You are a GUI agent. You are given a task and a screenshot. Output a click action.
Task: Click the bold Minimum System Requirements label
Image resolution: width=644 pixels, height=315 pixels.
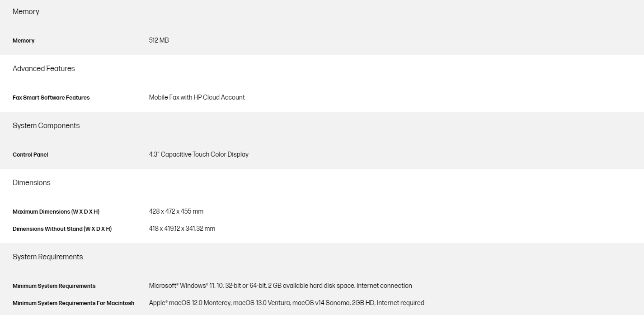coord(54,286)
